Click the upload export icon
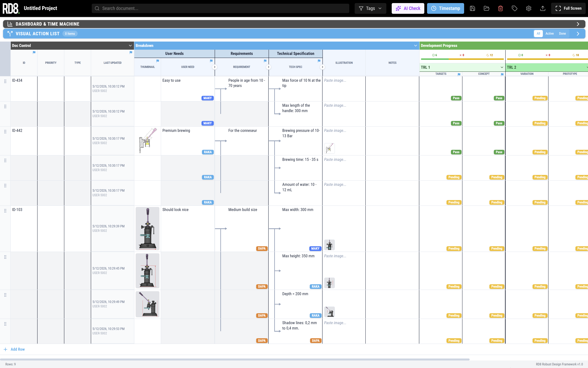This screenshot has height=368, width=588. (543, 8)
